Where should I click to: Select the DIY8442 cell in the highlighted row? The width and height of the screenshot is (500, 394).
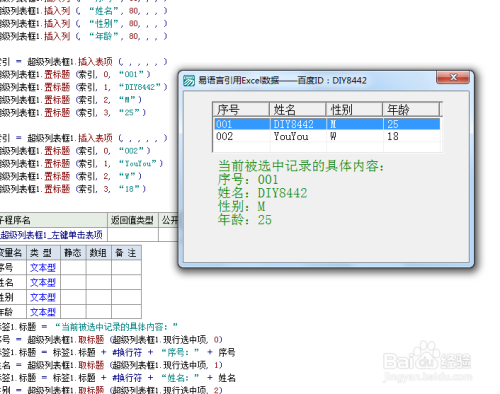[293, 124]
